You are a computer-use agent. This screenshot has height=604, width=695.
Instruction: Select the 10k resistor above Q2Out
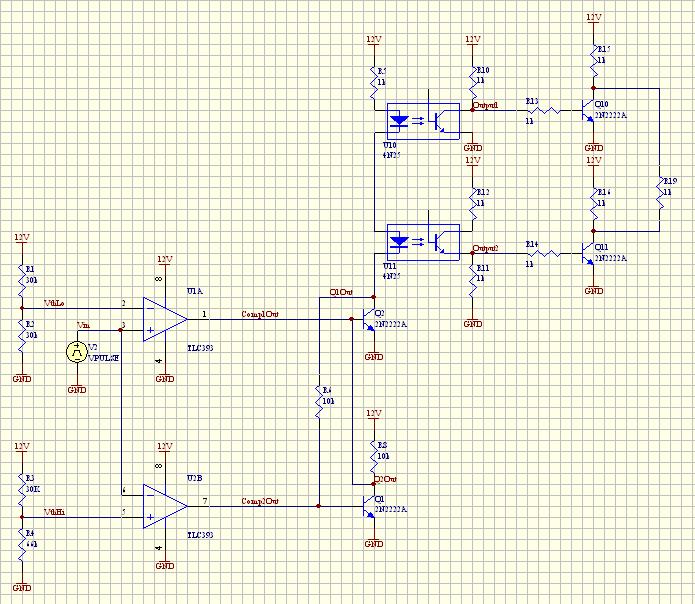374,456
